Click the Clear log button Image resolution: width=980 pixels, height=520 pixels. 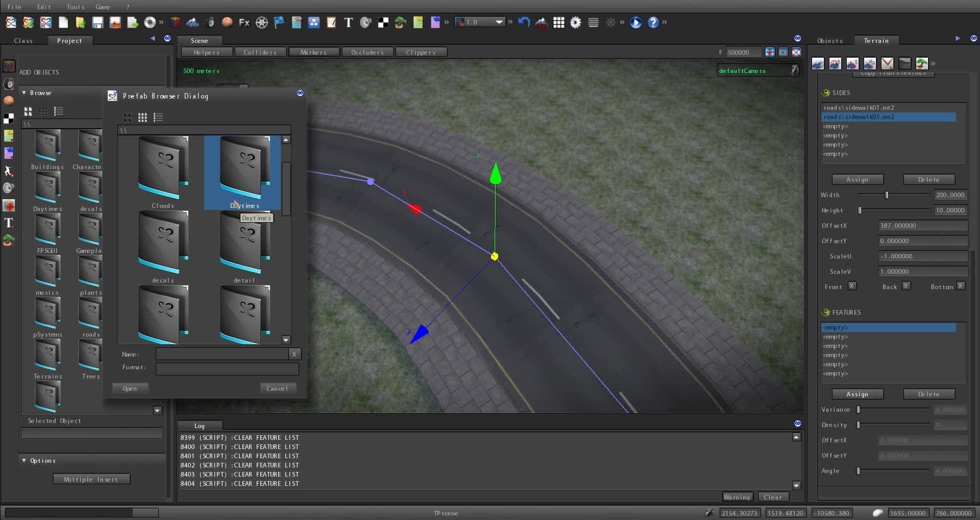pos(773,497)
